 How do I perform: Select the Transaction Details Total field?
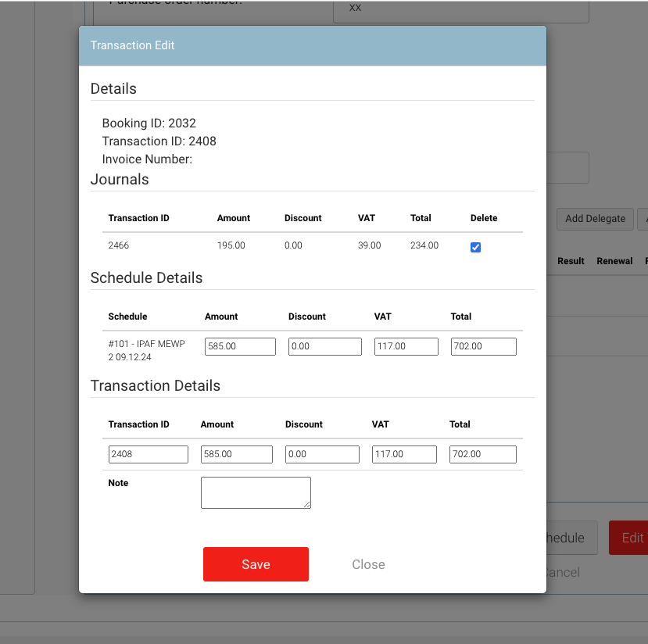[482, 454]
